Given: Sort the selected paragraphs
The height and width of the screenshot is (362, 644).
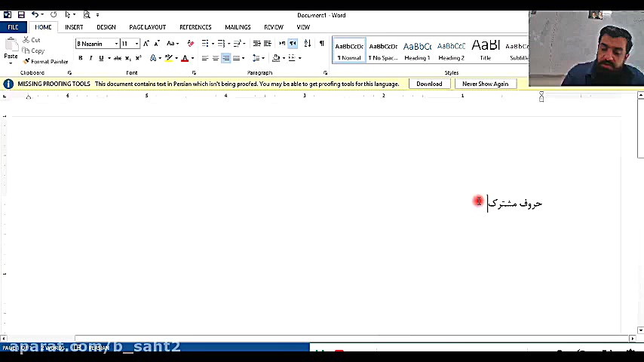Looking at the screenshot, I should click(307, 43).
